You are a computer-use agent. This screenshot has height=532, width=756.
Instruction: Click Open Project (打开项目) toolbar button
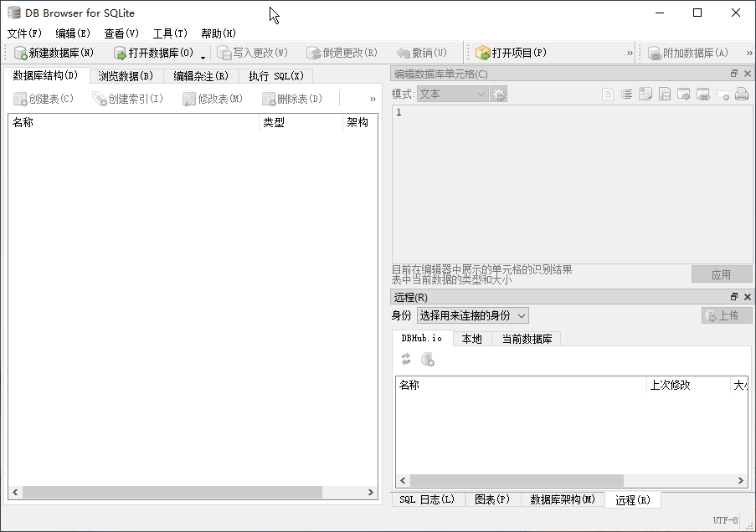(x=511, y=53)
